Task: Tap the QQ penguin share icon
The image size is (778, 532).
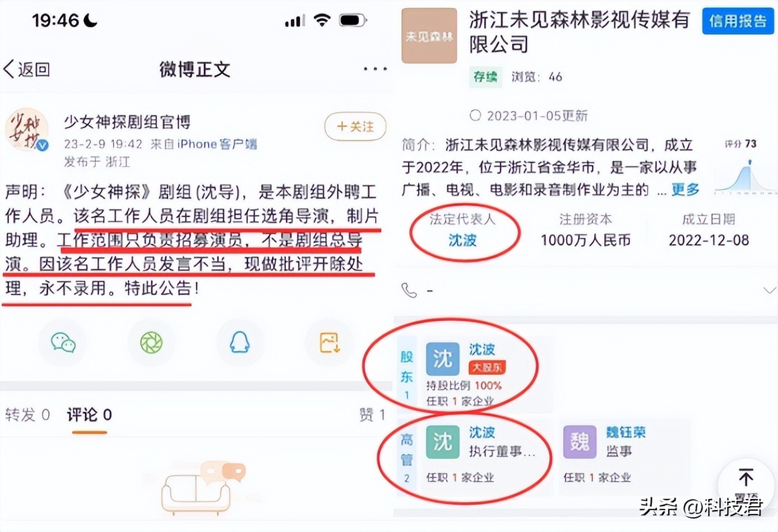Action: pyautogui.click(x=240, y=342)
